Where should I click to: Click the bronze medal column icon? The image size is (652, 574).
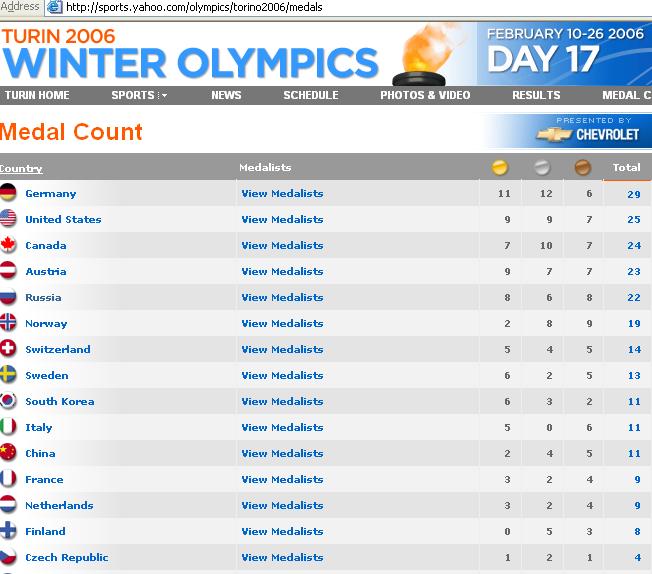tap(583, 168)
